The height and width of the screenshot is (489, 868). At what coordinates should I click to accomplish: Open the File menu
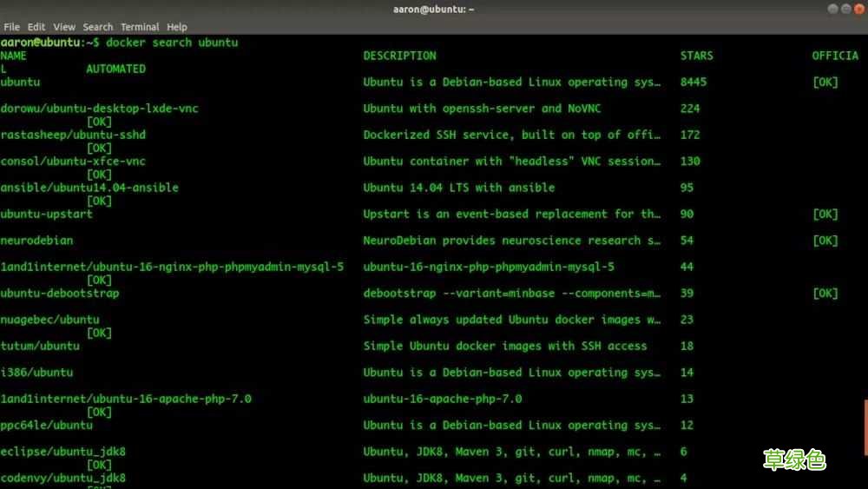tap(11, 27)
